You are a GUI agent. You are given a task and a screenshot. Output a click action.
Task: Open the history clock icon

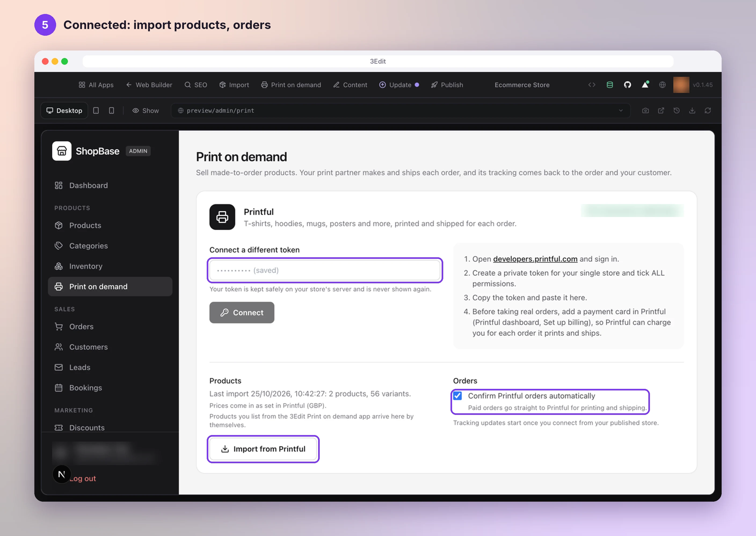(677, 111)
